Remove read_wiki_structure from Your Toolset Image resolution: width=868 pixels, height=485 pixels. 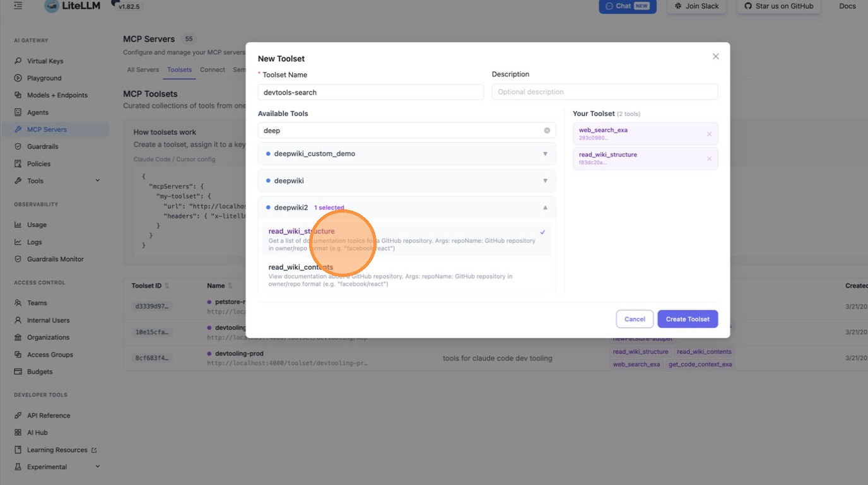point(709,158)
